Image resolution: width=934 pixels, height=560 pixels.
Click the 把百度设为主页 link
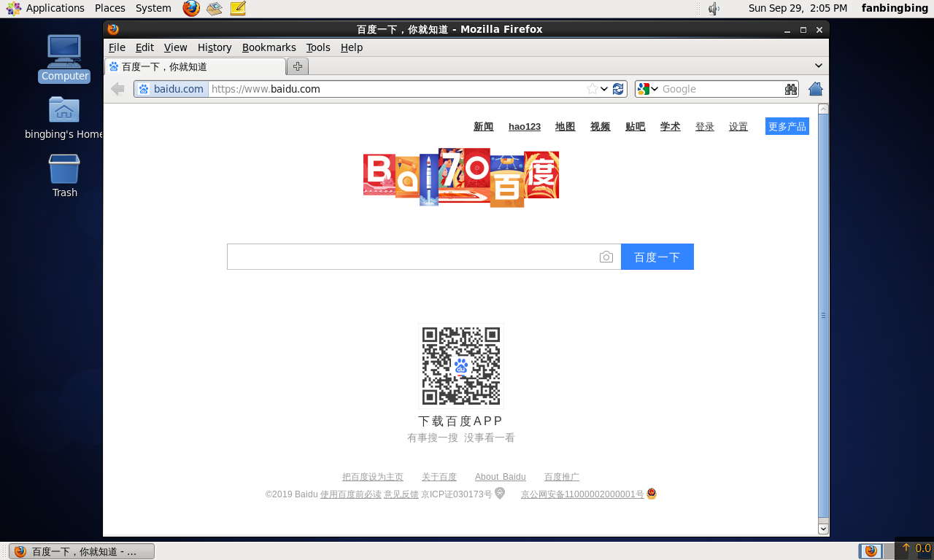(x=373, y=477)
